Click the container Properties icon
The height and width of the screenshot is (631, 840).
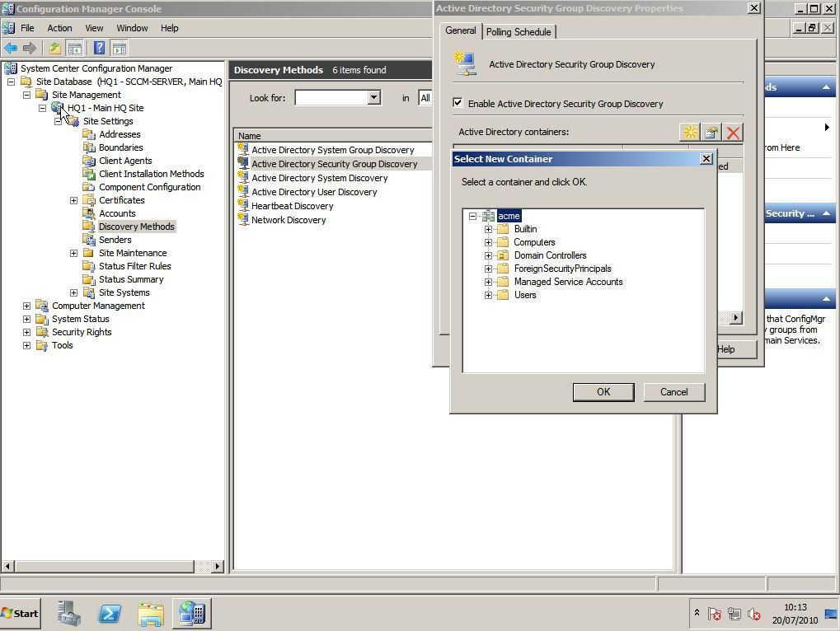[x=711, y=132]
